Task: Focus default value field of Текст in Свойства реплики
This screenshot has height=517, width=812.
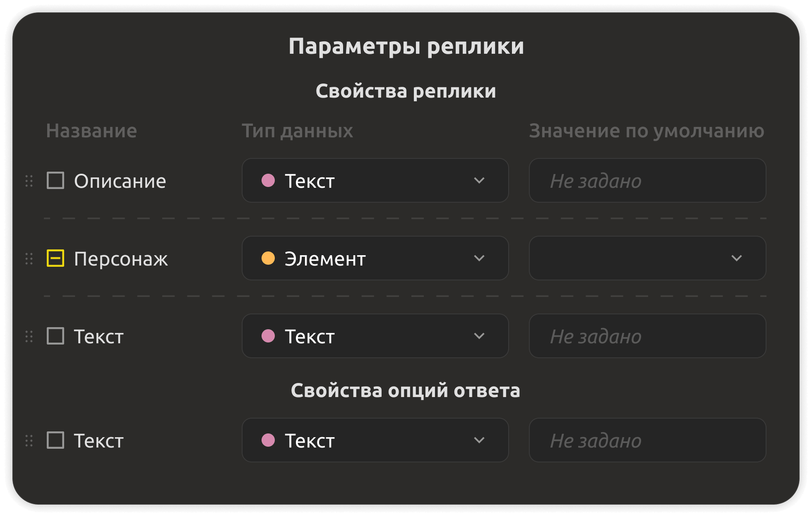Action: coord(648,336)
